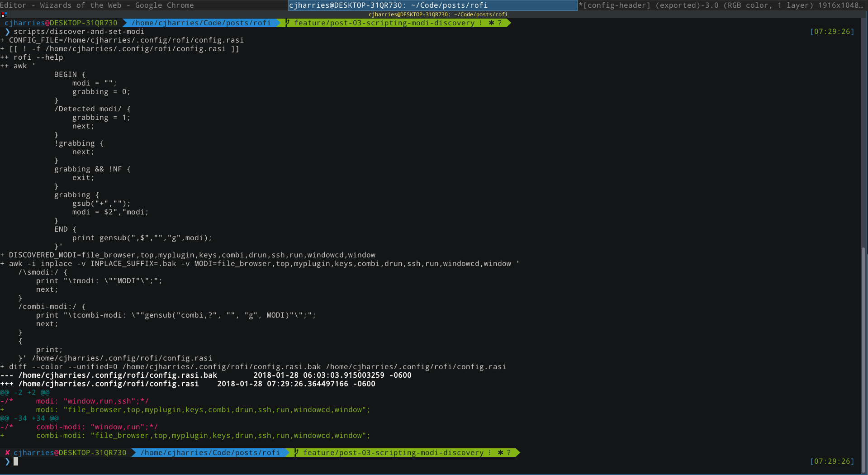Click the print gensub END line
868x475 pixels.
coord(142,238)
